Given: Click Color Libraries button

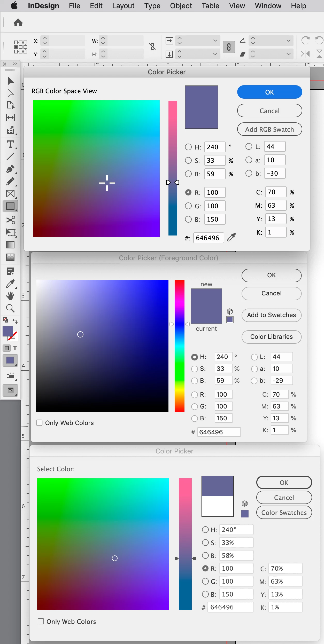Looking at the screenshot, I should click(271, 337).
